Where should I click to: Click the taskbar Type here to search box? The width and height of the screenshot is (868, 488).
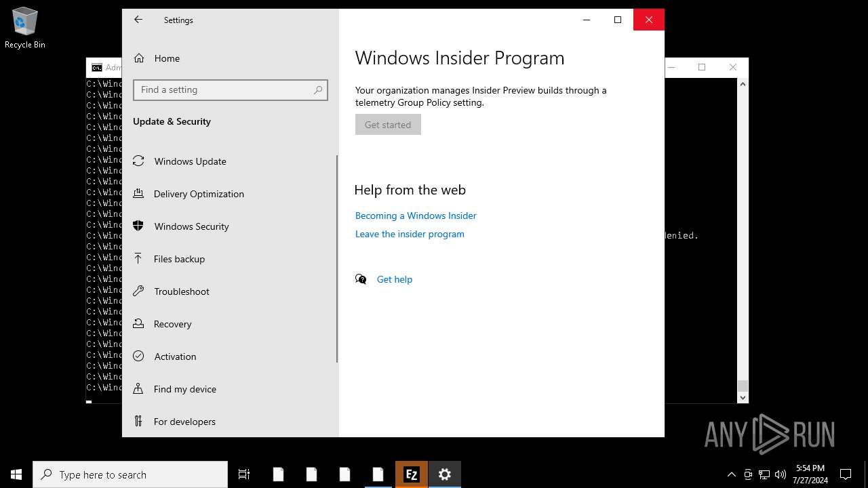coord(130,474)
